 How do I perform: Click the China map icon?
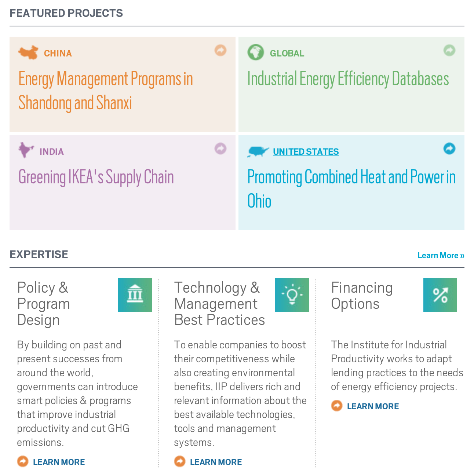pos(28,52)
